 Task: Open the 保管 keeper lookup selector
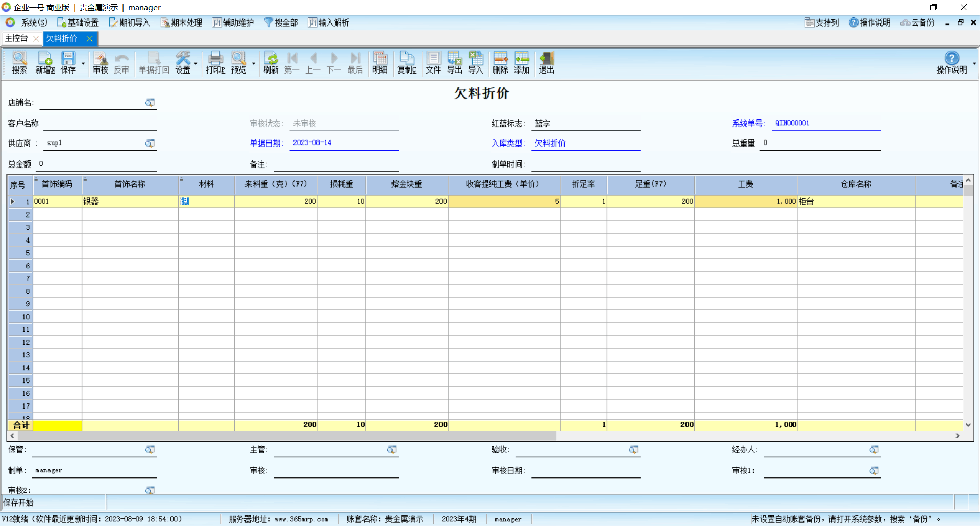(150, 450)
